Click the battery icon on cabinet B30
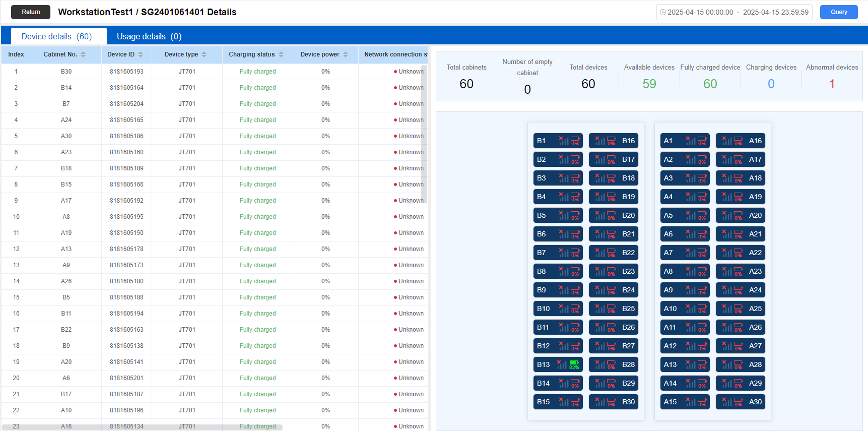 tap(611, 401)
